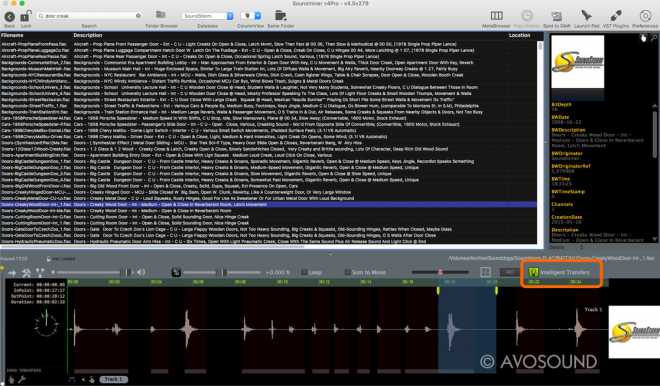Click the speaker volume icon
Screen dimensions: 660x386
click(x=141, y=272)
